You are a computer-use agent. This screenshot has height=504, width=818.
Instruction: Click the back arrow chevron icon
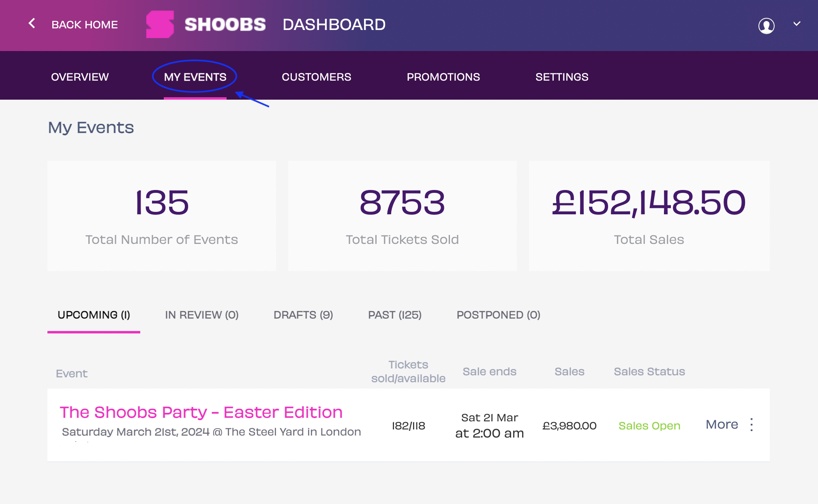(32, 23)
